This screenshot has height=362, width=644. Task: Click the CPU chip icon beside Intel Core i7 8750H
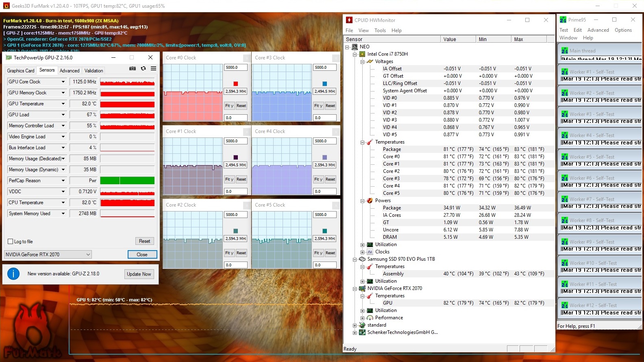[362, 54]
